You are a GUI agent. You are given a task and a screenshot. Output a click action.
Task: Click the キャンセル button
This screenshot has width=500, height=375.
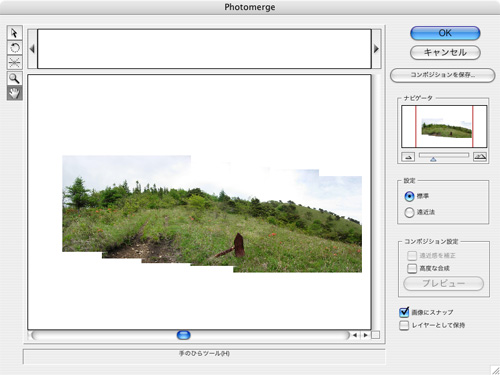[445, 52]
